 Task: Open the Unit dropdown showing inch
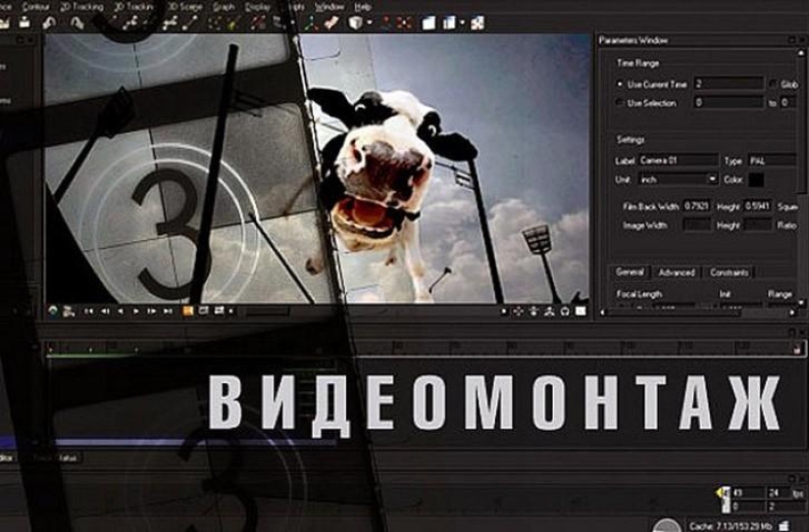pyautogui.click(x=678, y=179)
